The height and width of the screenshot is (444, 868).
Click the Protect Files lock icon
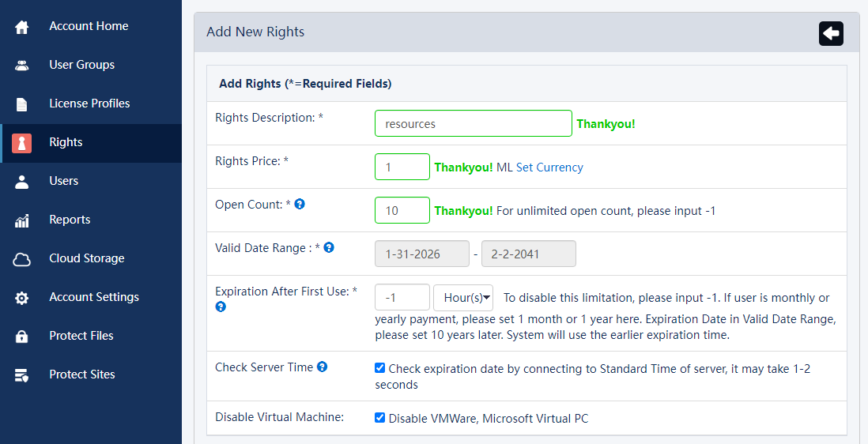[22, 337]
